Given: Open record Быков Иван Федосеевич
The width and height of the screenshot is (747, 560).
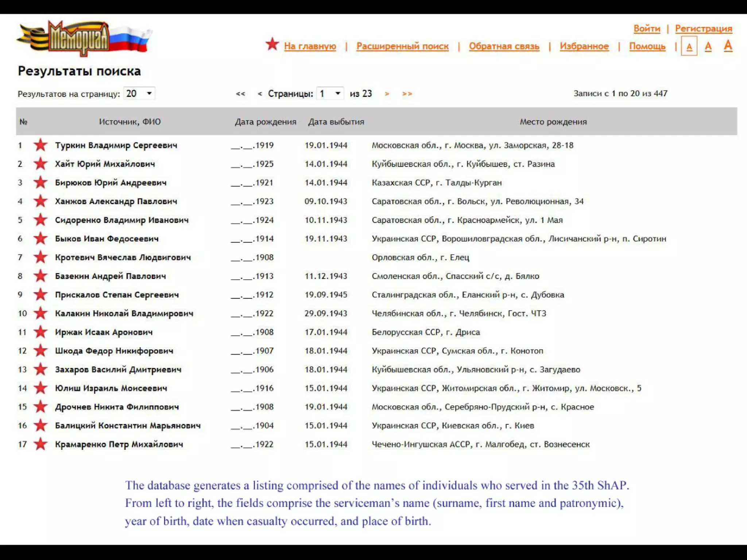Looking at the screenshot, I should point(107,238).
